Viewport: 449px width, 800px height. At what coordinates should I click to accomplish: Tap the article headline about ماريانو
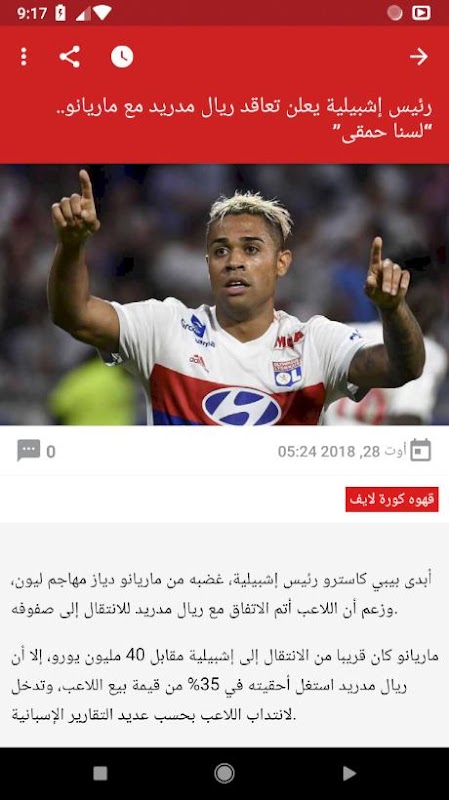coord(244,120)
